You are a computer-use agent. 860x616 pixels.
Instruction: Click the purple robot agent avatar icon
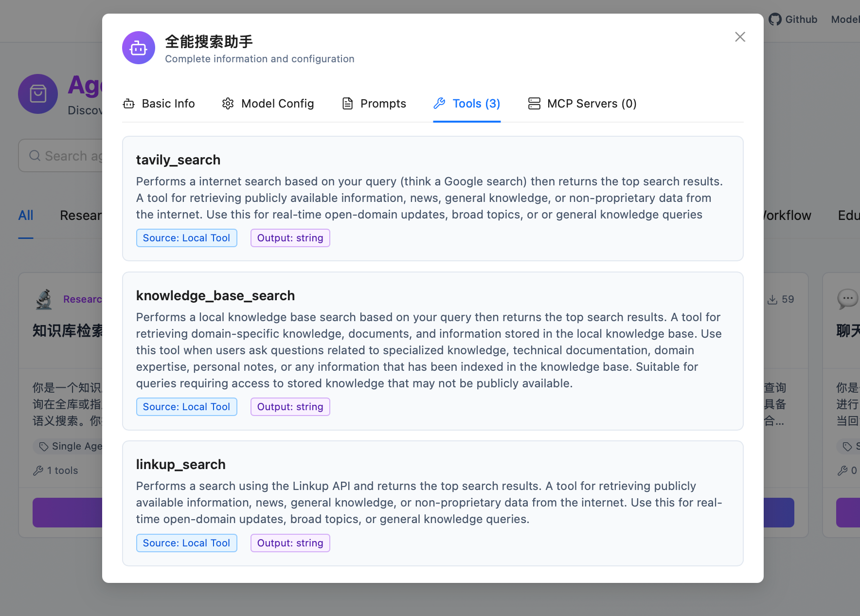pos(139,48)
